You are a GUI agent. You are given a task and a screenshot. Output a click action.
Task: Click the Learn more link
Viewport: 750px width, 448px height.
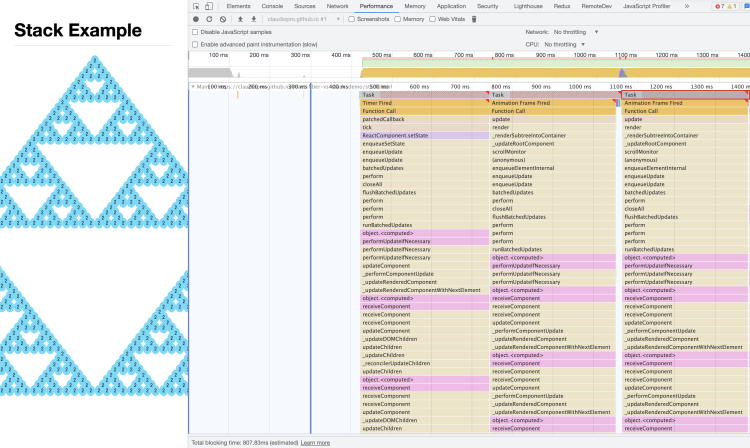tap(315, 443)
